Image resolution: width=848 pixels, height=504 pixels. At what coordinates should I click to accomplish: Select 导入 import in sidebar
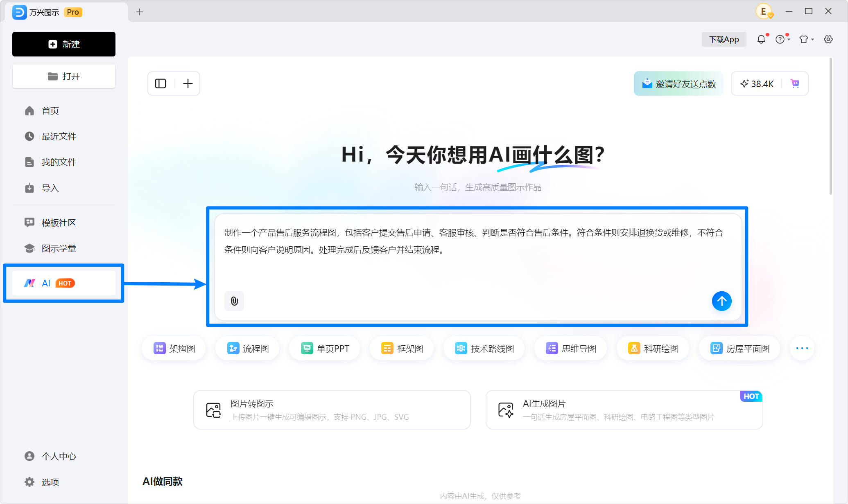[x=64, y=188]
